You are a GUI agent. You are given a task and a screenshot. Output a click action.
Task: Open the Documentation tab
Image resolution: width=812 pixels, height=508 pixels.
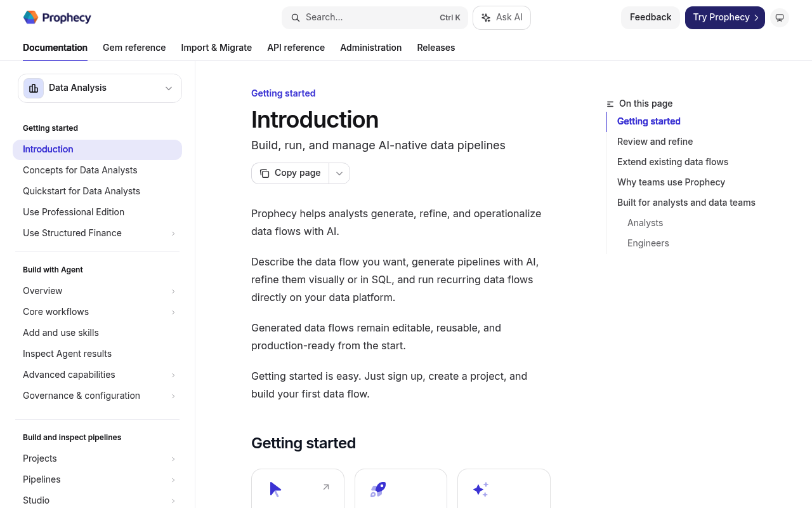click(x=55, y=48)
